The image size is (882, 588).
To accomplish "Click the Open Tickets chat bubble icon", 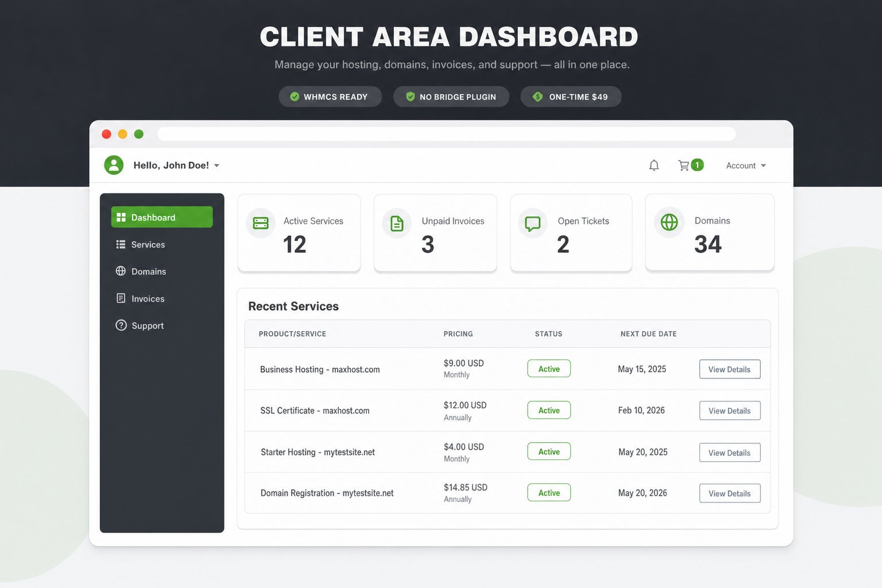I will pos(533,223).
